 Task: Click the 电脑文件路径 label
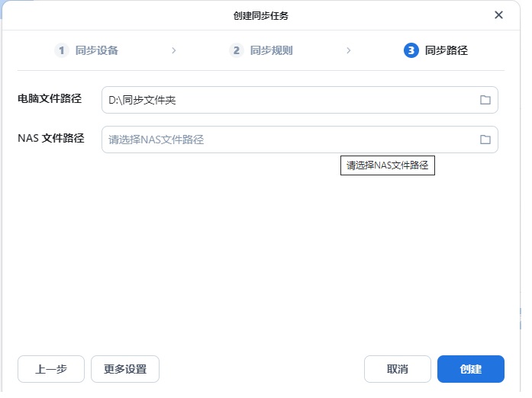[x=50, y=98]
